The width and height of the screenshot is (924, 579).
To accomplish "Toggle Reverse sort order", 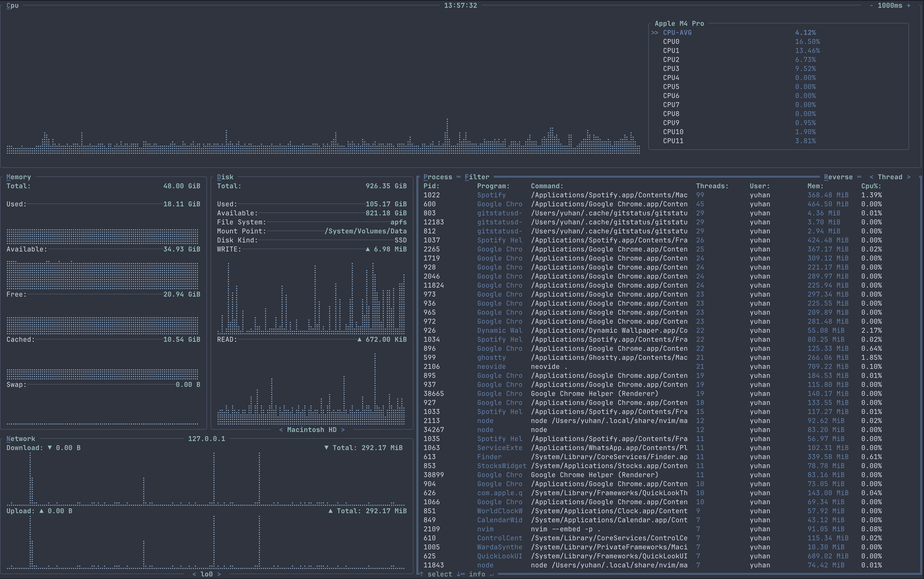I will coord(838,177).
